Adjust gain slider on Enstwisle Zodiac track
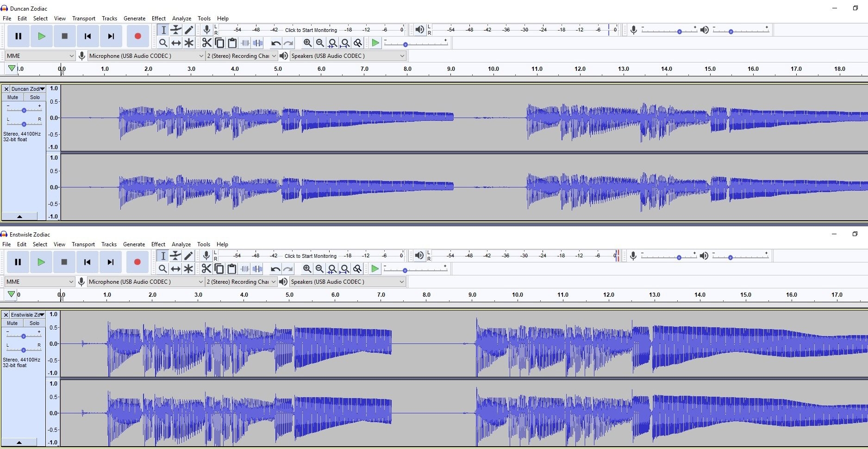868x449 pixels. tap(24, 336)
